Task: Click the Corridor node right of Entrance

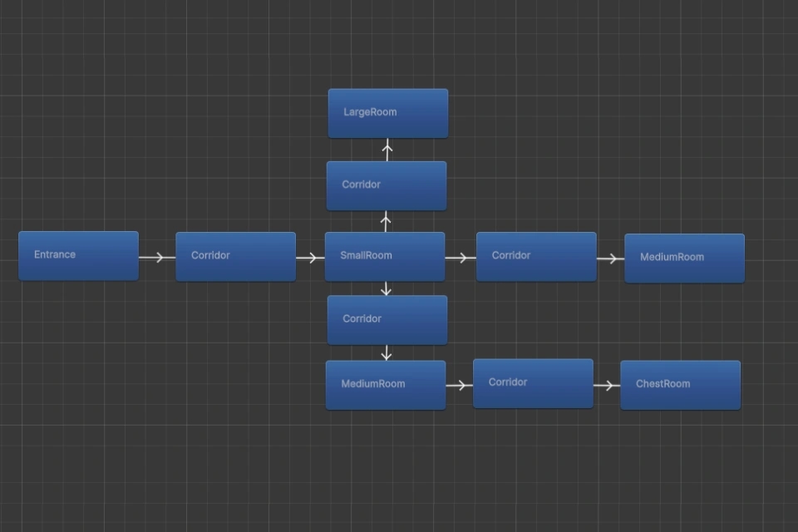Action: tap(235, 256)
